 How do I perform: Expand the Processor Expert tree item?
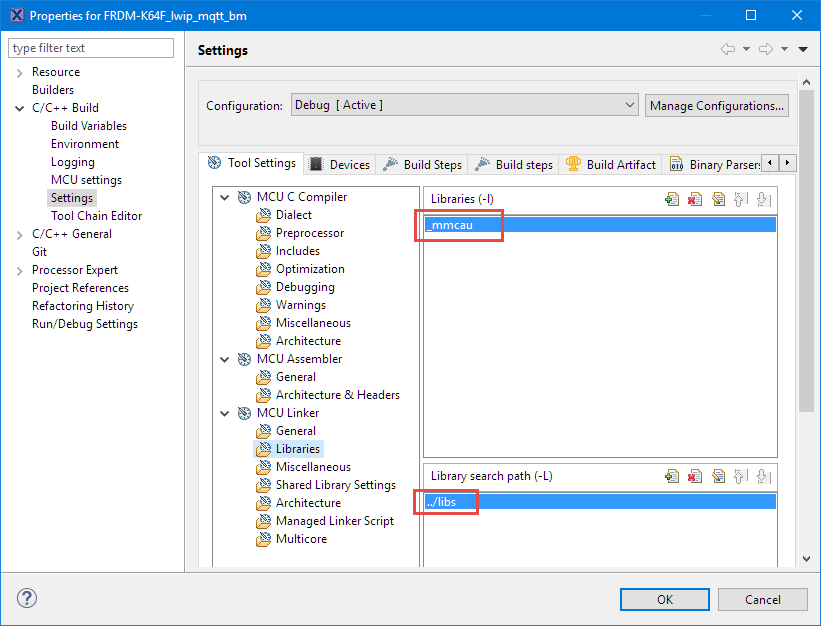(x=20, y=269)
